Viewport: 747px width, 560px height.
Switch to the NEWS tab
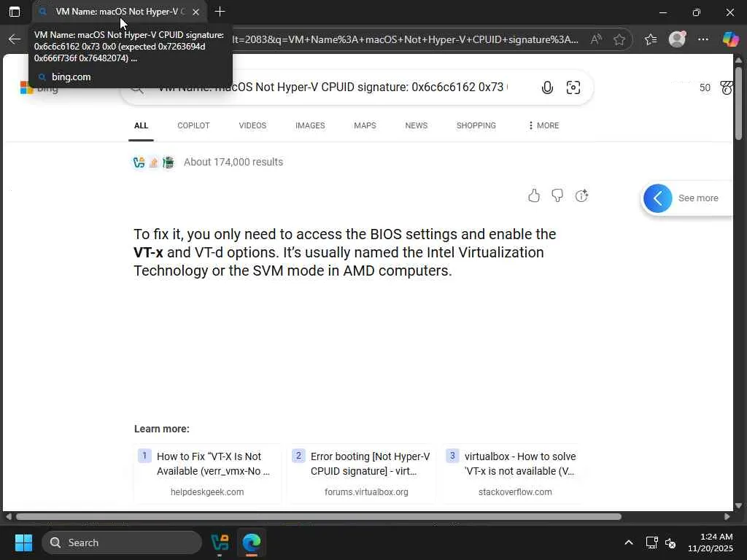click(x=417, y=125)
